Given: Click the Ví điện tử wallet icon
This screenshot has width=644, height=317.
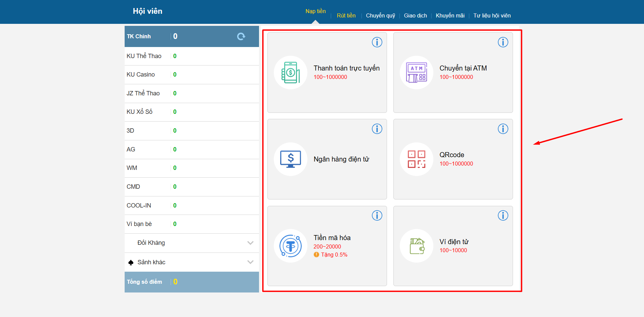Looking at the screenshot, I should pyautogui.click(x=416, y=246).
